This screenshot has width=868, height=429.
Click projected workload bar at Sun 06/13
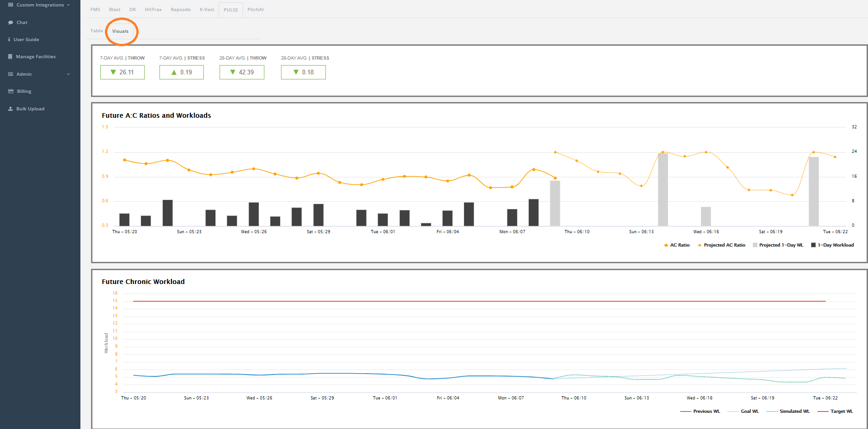click(663, 189)
